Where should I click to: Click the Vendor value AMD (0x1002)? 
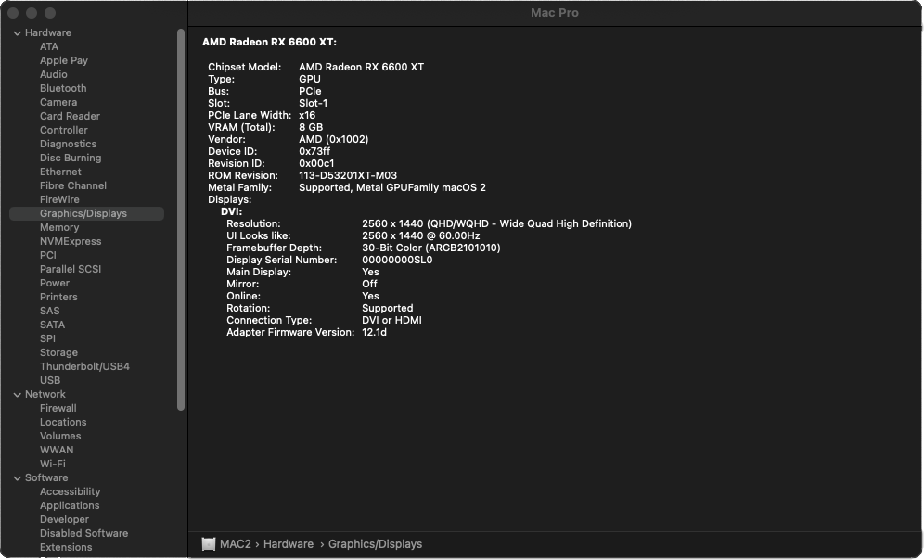coord(334,140)
